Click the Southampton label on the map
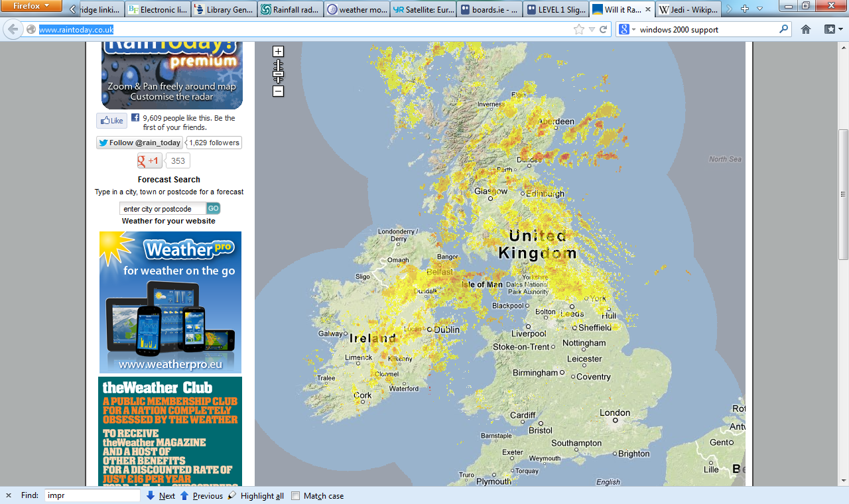Screen dimensions: 849x504 pos(576,443)
